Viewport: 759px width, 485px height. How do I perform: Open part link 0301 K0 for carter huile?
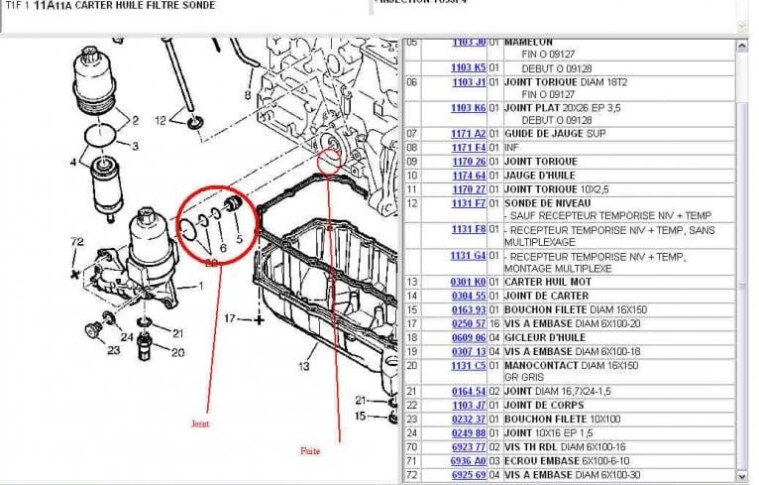point(468,282)
